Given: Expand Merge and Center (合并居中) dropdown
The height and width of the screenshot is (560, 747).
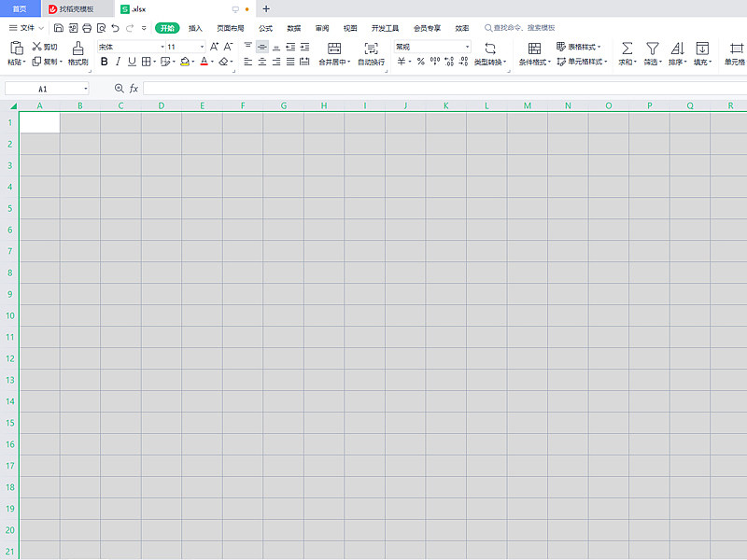Looking at the screenshot, I should 348,62.
